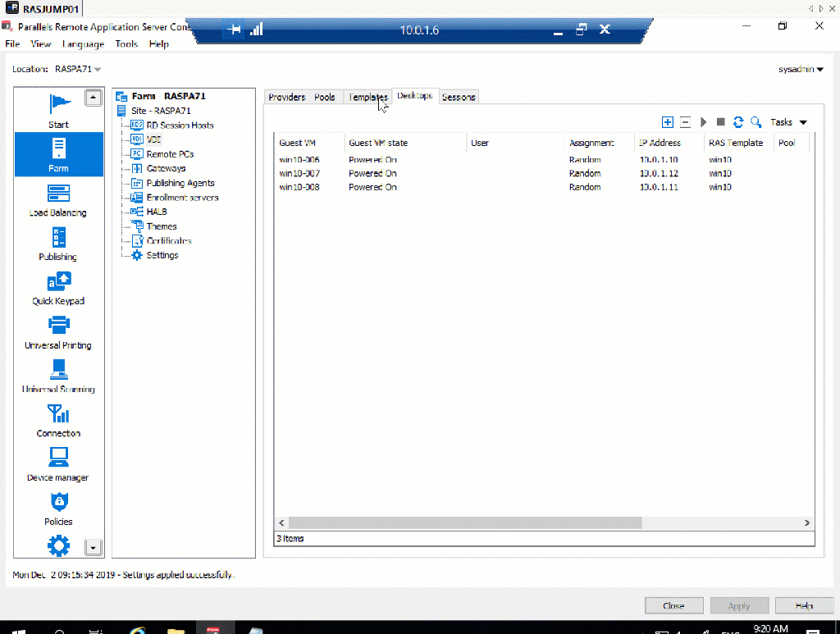
Task: Sort by RAS Template column header
Action: pos(738,143)
